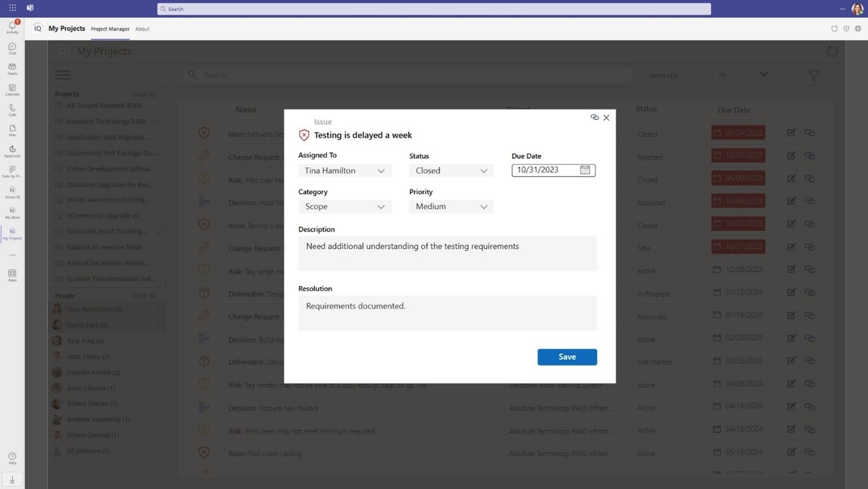Open Help in the Teams sidebar
Image resolution: width=868 pixels, height=489 pixels.
pos(12,458)
